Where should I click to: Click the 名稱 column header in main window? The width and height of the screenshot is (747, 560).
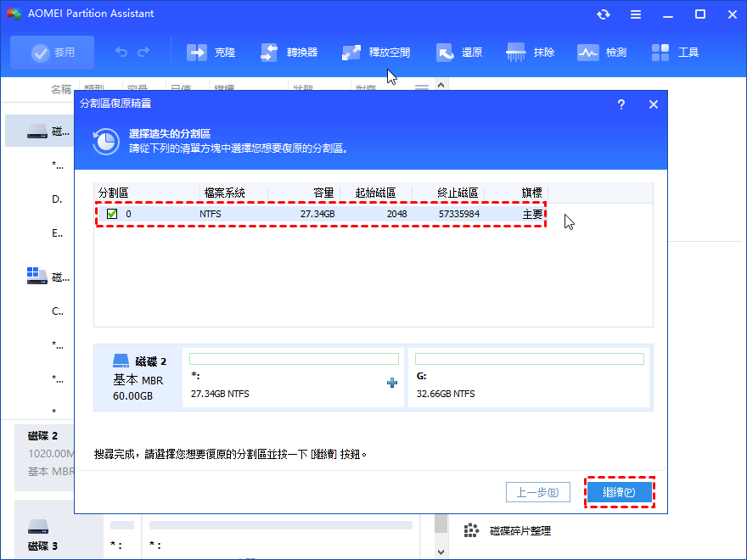61,89
